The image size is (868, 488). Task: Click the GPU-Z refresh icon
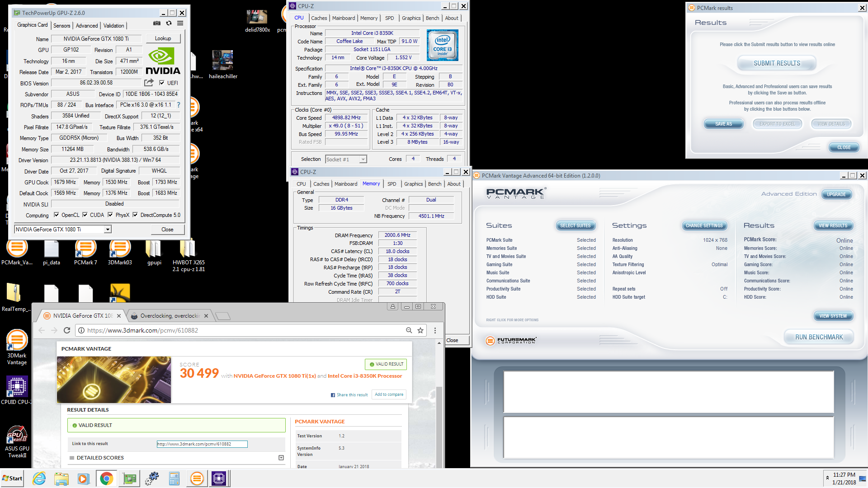click(x=169, y=23)
